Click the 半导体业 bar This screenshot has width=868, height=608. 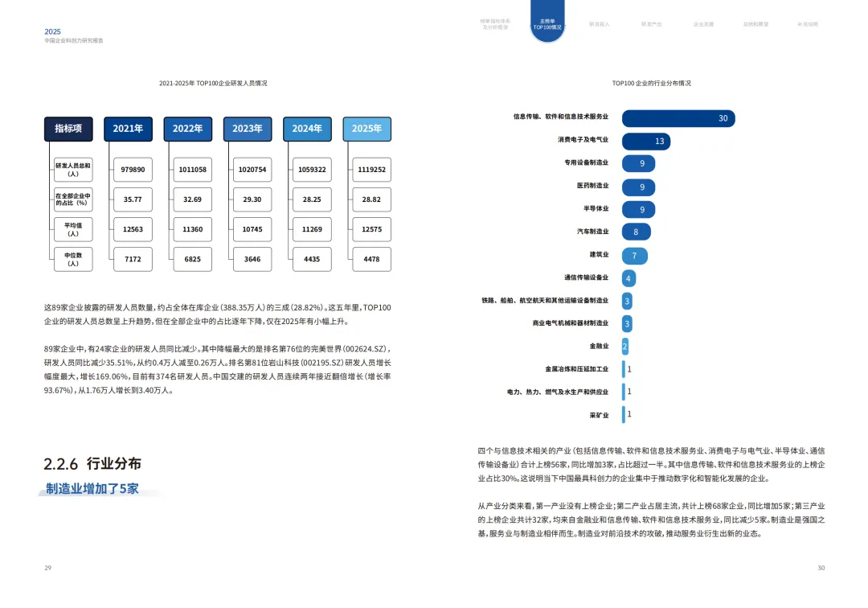coord(638,210)
